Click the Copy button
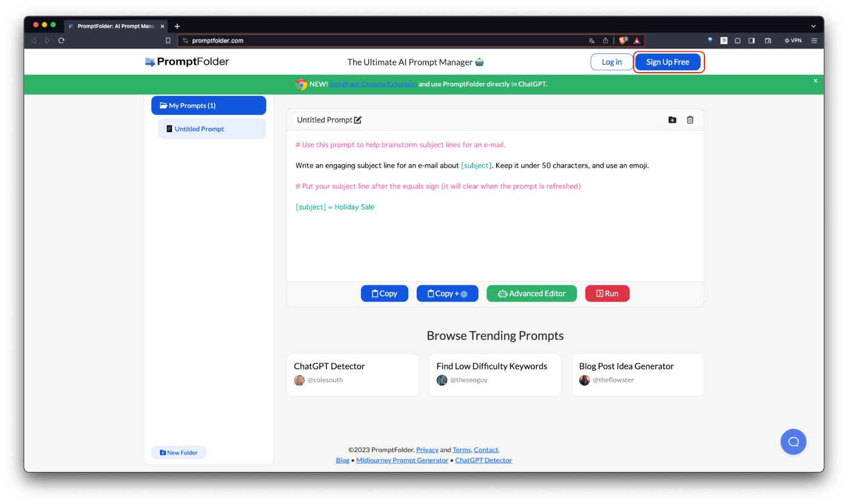Viewport: 848px width, 504px height. click(x=385, y=293)
